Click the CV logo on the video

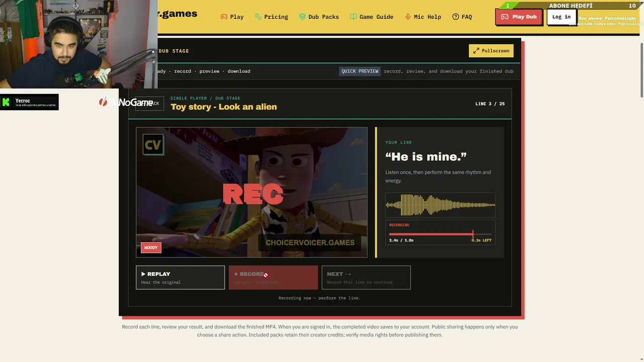coord(153,145)
